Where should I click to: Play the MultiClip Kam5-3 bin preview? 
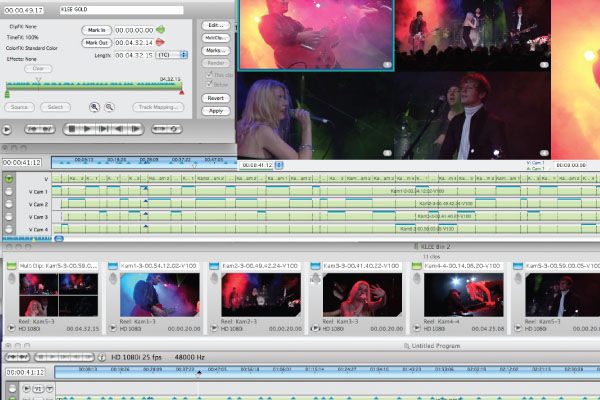pos(11,328)
